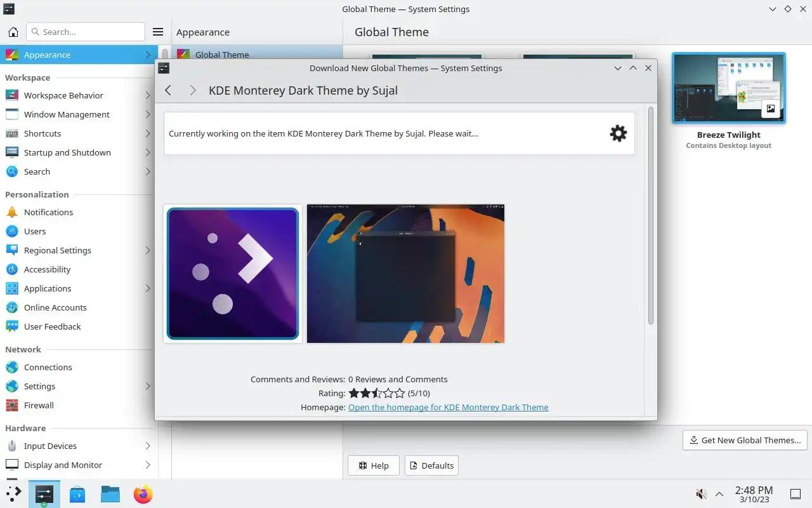Expand hidden system tray icons
This screenshot has width=812, height=508.
719,494
